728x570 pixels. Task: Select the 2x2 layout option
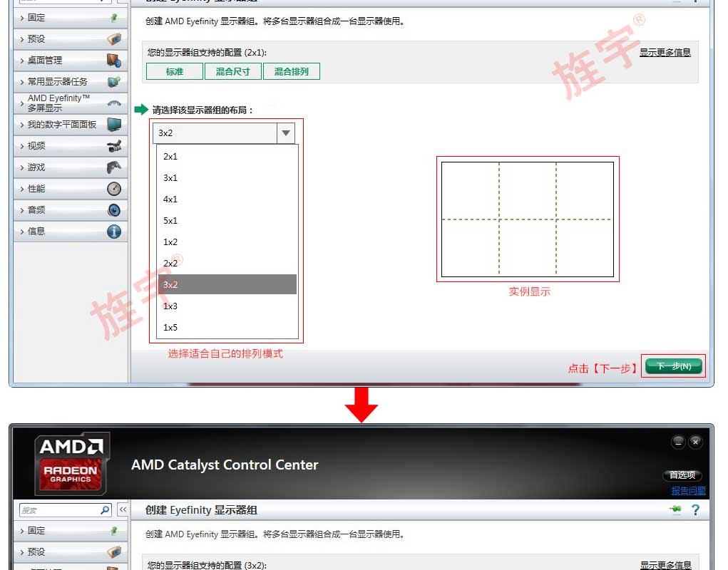(170, 263)
